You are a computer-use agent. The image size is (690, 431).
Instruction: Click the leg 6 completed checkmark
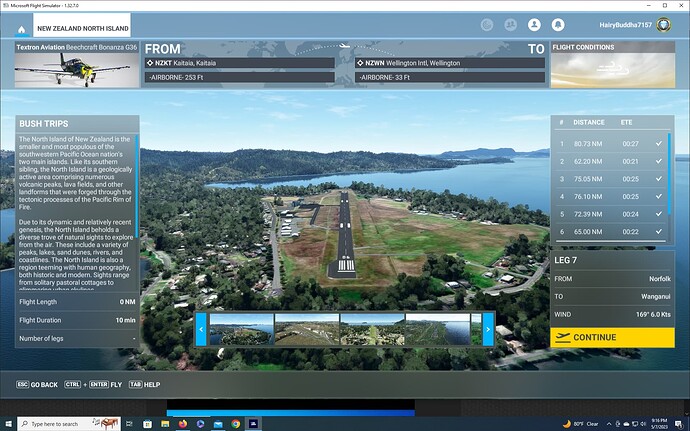coord(659,232)
